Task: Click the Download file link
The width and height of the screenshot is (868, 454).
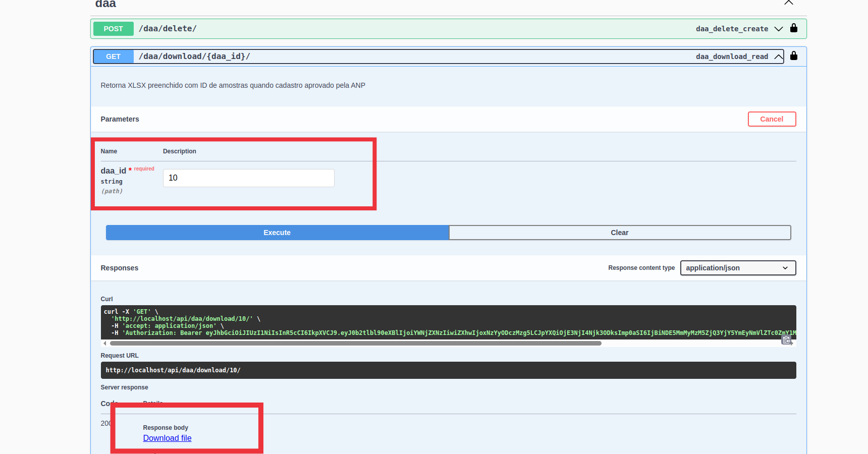Action: click(167, 438)
